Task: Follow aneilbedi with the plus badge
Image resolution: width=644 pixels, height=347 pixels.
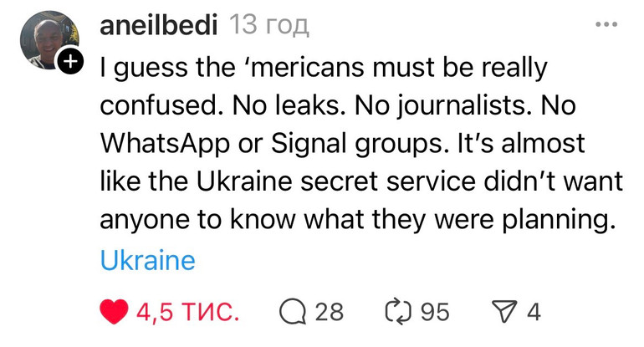Action: pyautogui.click(x=71, y=61)
